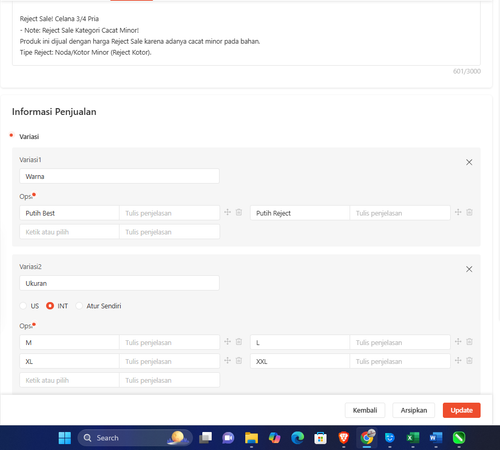Image resolution: width=500 pixels, height=450 pixels.
Task: Click the move icon beside size L
Action: coord(458,342)
